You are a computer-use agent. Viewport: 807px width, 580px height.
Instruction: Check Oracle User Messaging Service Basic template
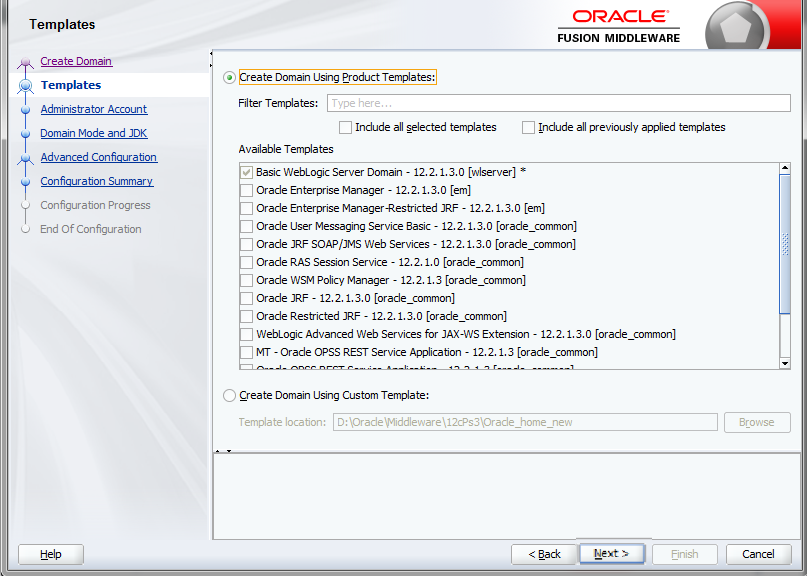tap(247, 226)
